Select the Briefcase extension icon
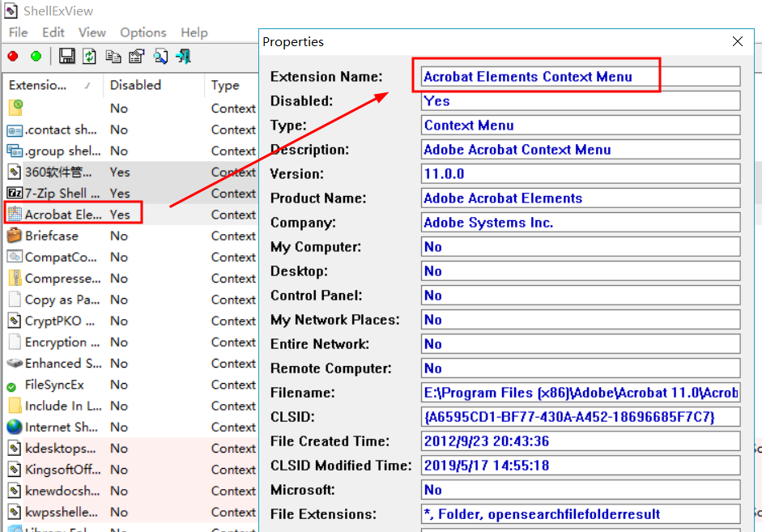 tap(15, 236)
